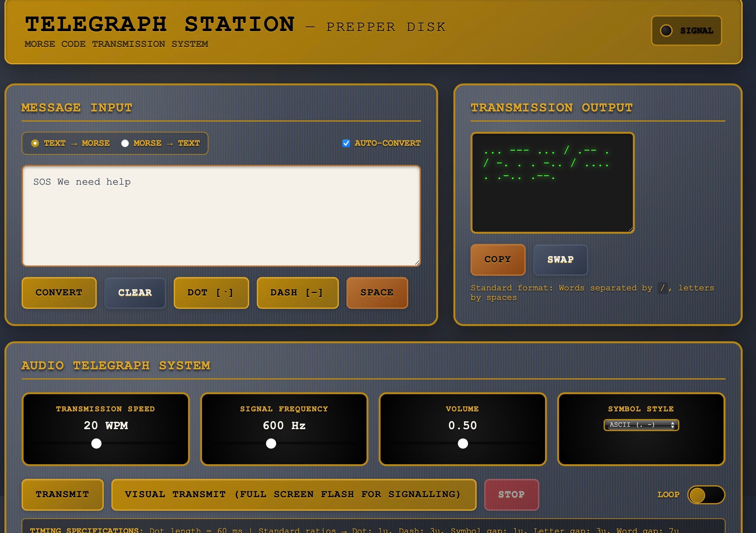Uncheck the Auto-Convert checkbox
Image resolution: width=756 pixels, height=533 pixels.
[346, 143]
